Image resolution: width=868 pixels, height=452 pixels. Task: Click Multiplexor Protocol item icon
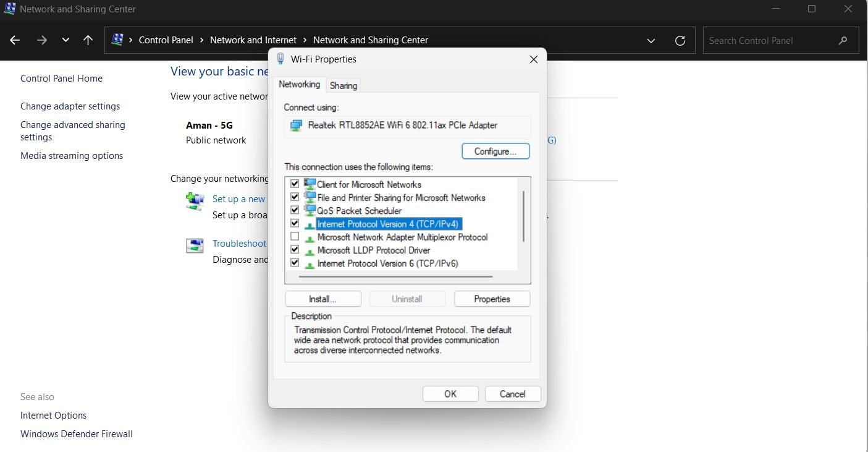point(310,239)
